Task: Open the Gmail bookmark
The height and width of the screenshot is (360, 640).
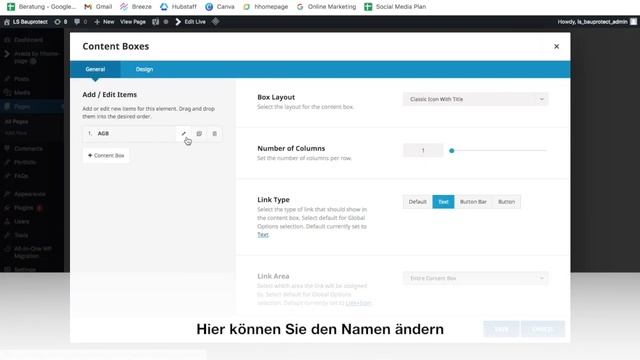Action: [x=98, y=7]
